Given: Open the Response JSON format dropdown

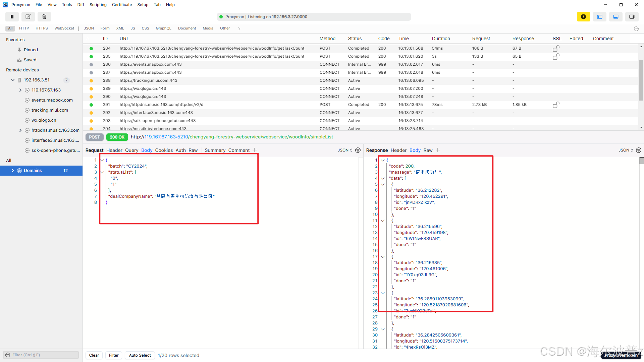Looking at the screenshot, I should (625, 150).
